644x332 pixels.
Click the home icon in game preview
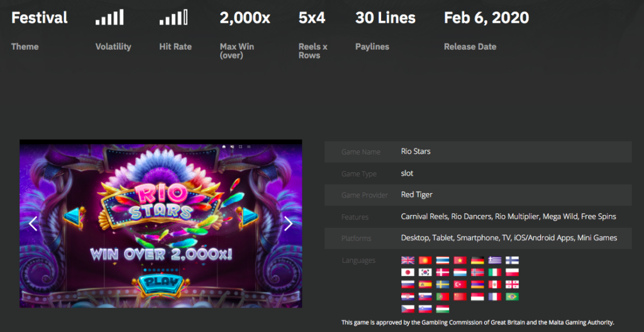225,147
